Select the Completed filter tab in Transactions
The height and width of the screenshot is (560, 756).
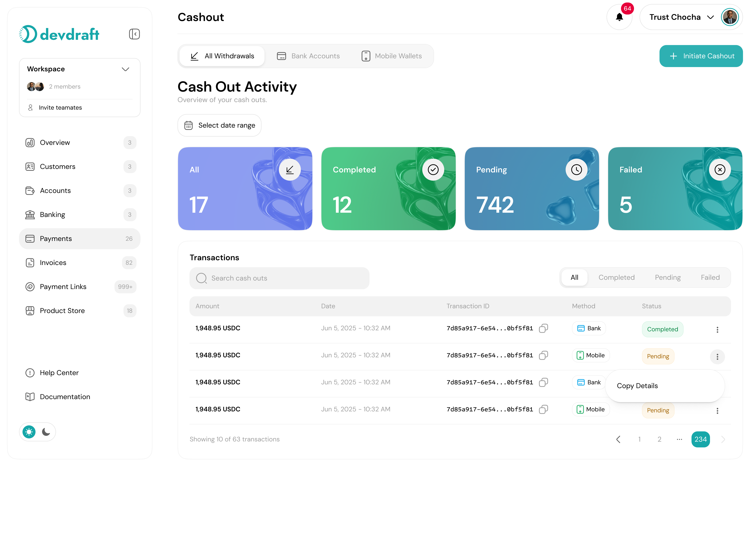(616, 277)
